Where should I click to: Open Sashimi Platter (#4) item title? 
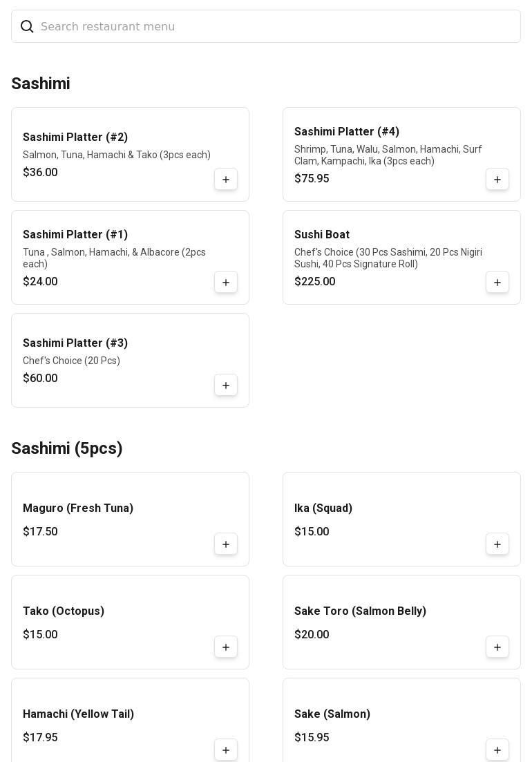(347, 132)
